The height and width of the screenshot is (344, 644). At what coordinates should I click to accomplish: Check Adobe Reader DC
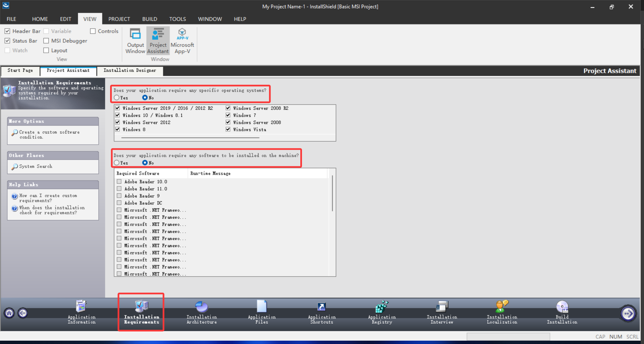coord(119,203)
